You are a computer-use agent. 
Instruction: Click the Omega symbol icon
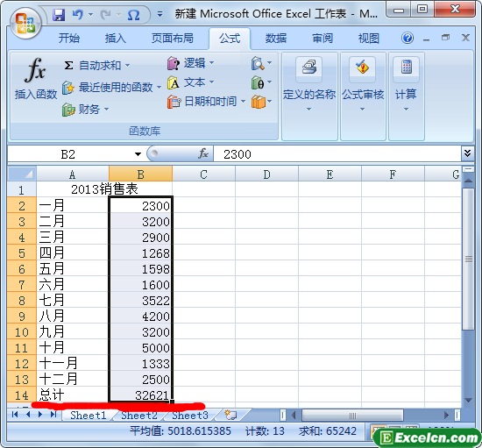[134, 15]
